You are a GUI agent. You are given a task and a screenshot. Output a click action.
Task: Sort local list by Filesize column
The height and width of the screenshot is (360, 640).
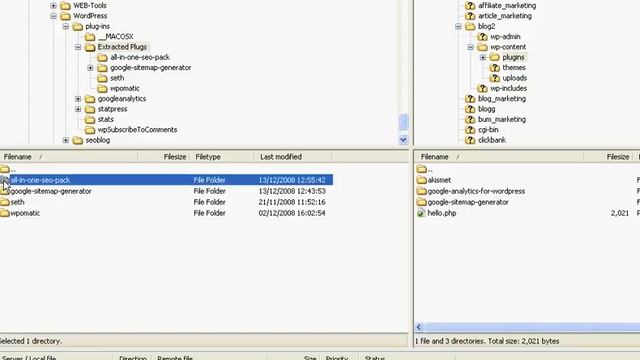[164, 157]
